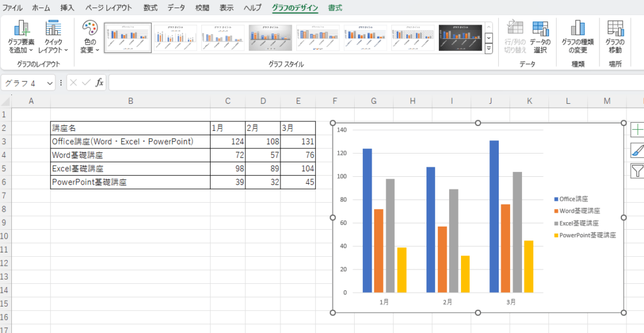
Task: Click the Select All corner button
Action: tap(5, 101)
